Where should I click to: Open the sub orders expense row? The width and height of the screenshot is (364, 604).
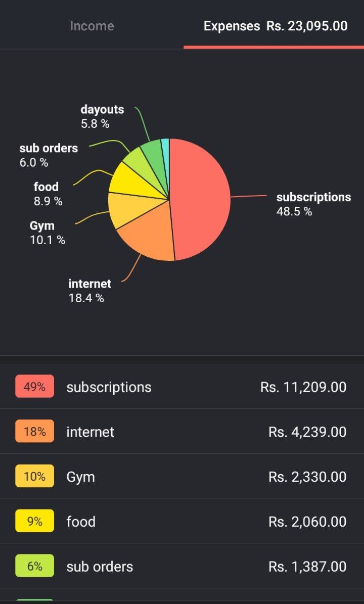182,566
